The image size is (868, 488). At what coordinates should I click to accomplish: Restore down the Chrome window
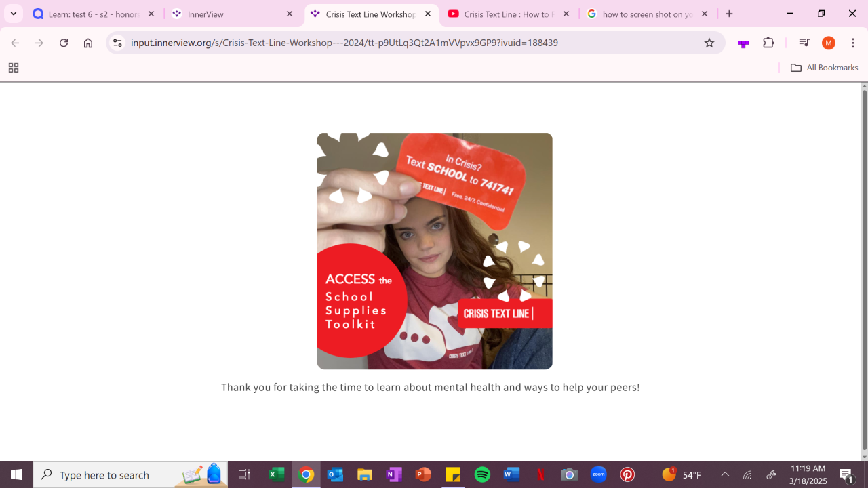coord(821,14)
